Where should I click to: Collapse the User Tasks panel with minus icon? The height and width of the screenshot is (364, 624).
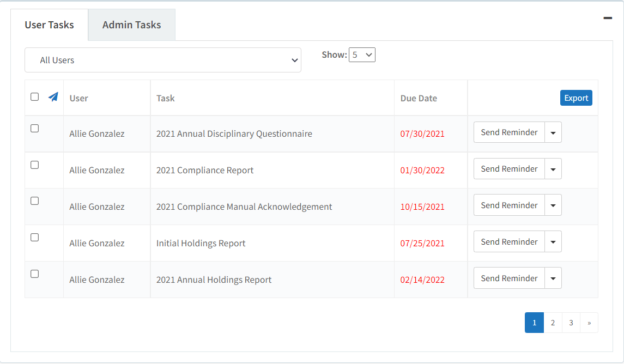click(607, 17)
